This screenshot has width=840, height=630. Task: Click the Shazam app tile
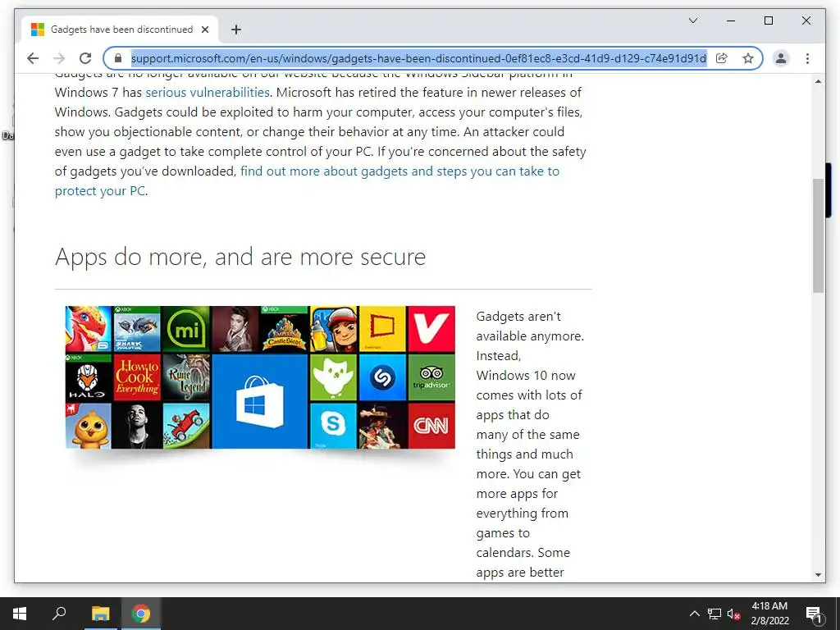382,377
